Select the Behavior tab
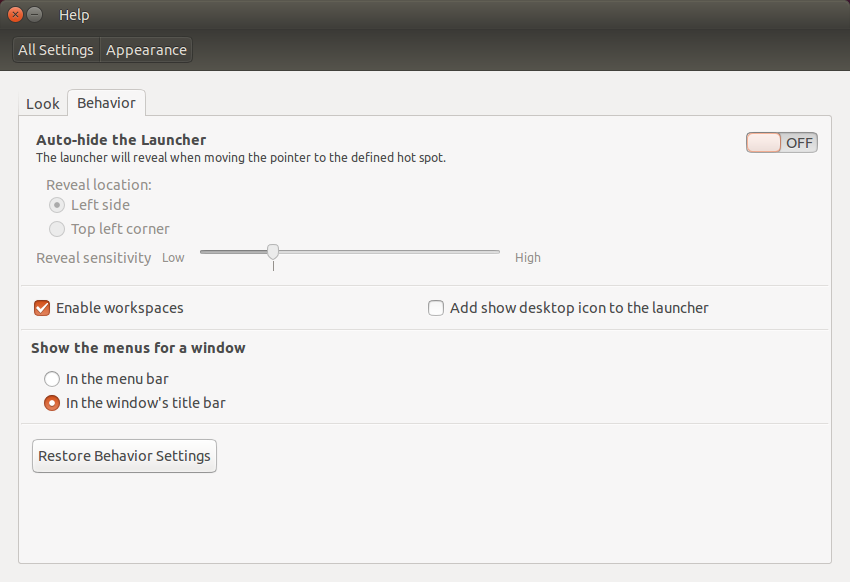This screenshot has width=850, height=582. click(106, 103)
